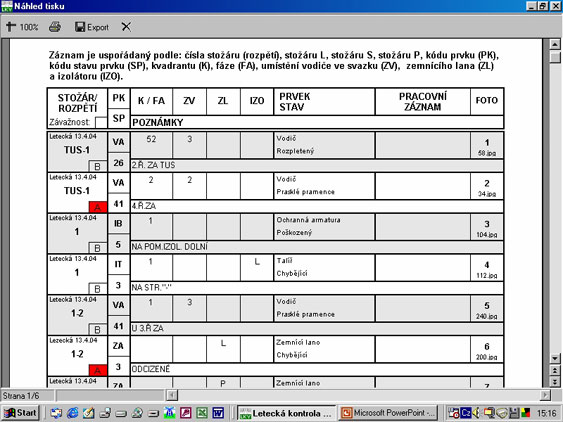This screenshot has height=422, width=563.
Task: Launch Excel from the quick launch icons
Action: tap(202, 413)
